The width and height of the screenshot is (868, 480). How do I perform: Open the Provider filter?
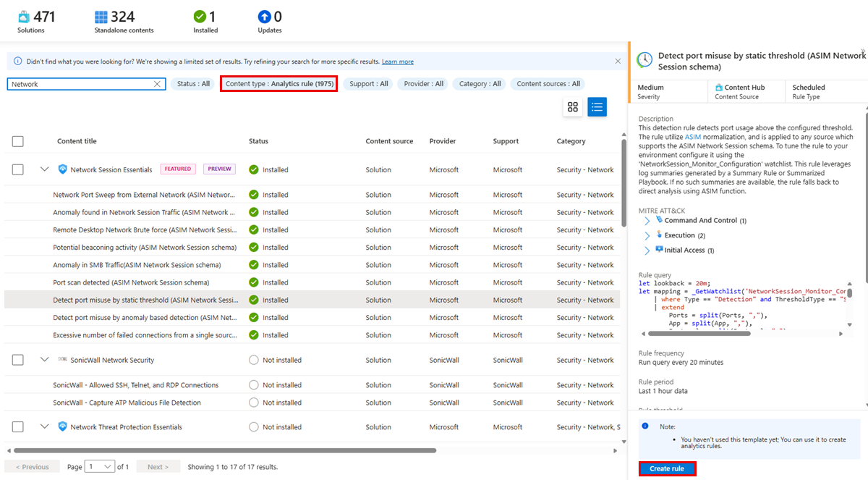pos(424,84)
